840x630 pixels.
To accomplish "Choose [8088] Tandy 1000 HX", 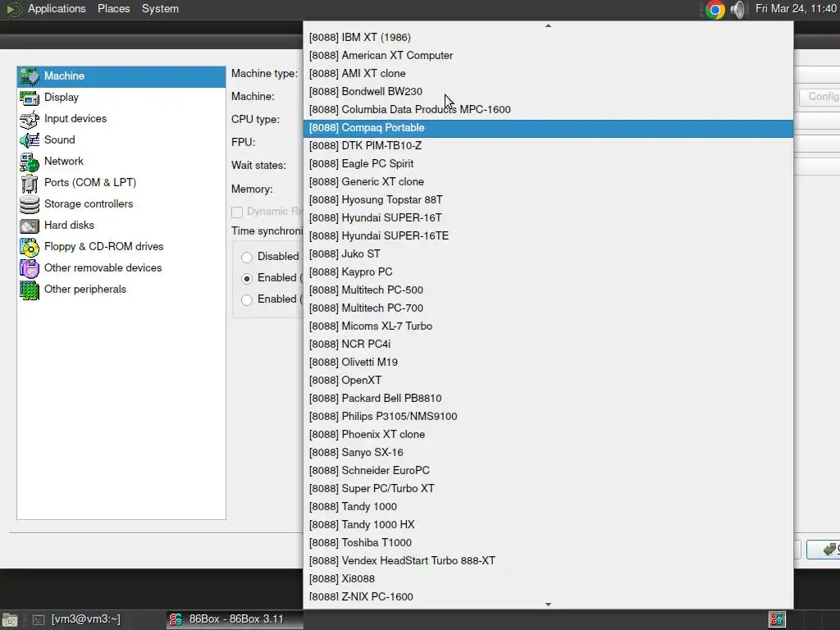I will pos(548,525).
